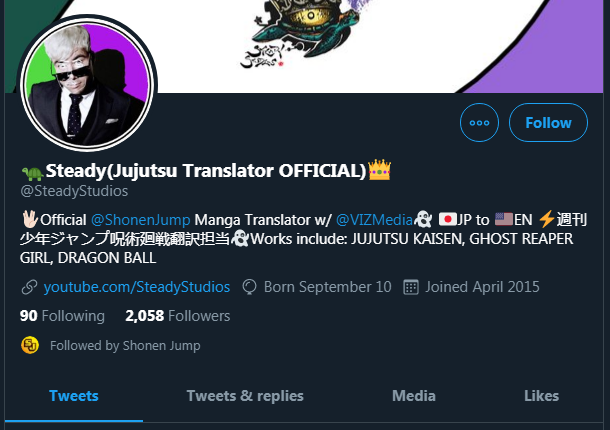Click the turtle emoji before the Steady name
610x430 pixels.
32,173
